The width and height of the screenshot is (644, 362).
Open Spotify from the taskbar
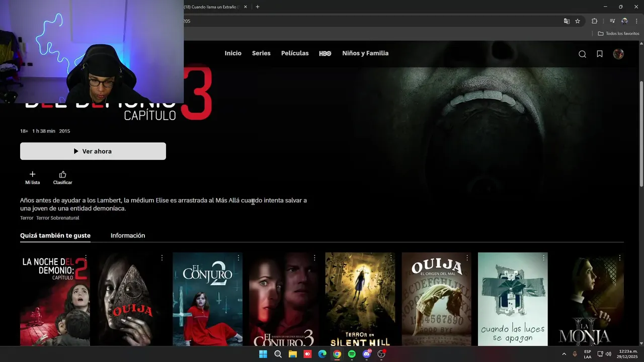click(x=352, y=354)
